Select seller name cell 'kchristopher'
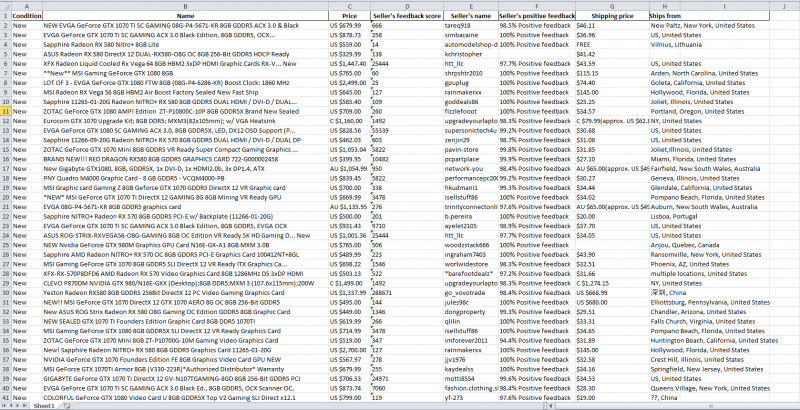Viewport: 800px width, 410px height. click(471, 54)
